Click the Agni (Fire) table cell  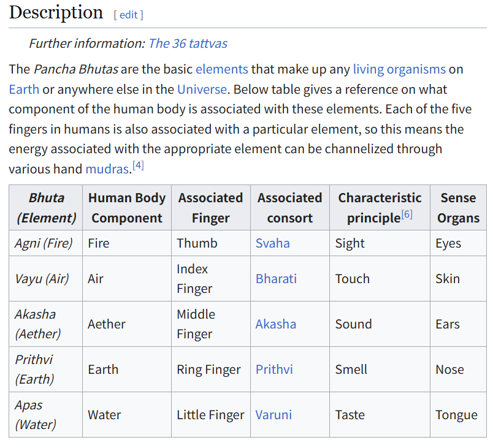[44, 243]
